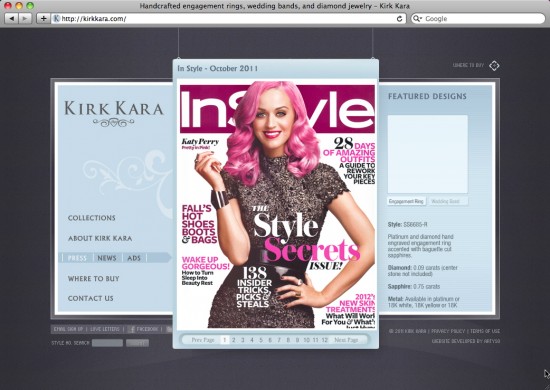Go to Prev Page in viewer

[x=202, y=340]
